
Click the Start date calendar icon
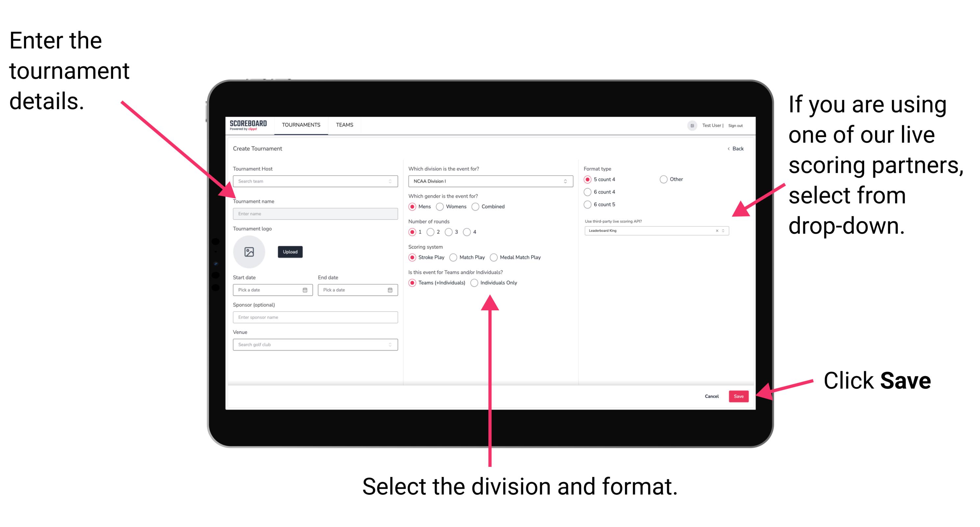(x=306, y=290)
